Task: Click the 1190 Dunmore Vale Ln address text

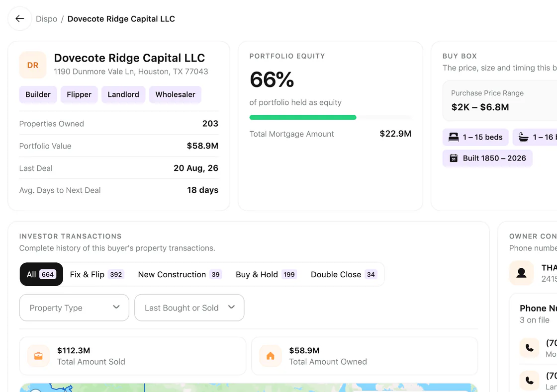Action: (x=131, y=72)
